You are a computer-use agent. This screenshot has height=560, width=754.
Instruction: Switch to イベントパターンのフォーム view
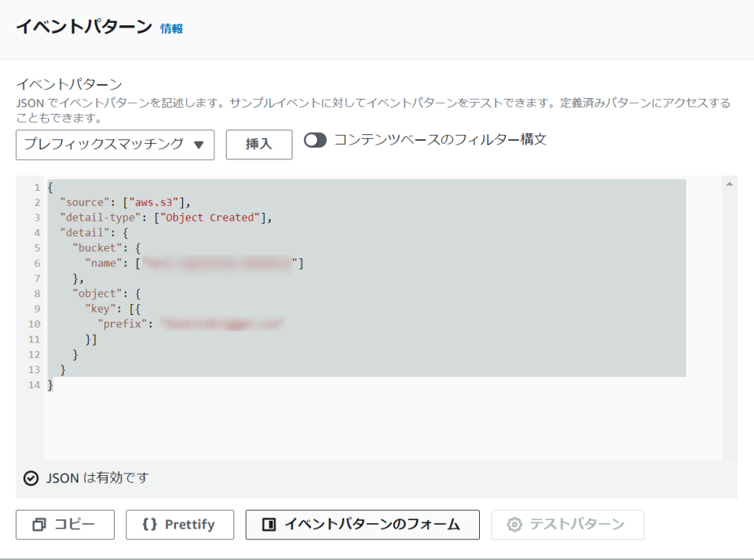361,525
